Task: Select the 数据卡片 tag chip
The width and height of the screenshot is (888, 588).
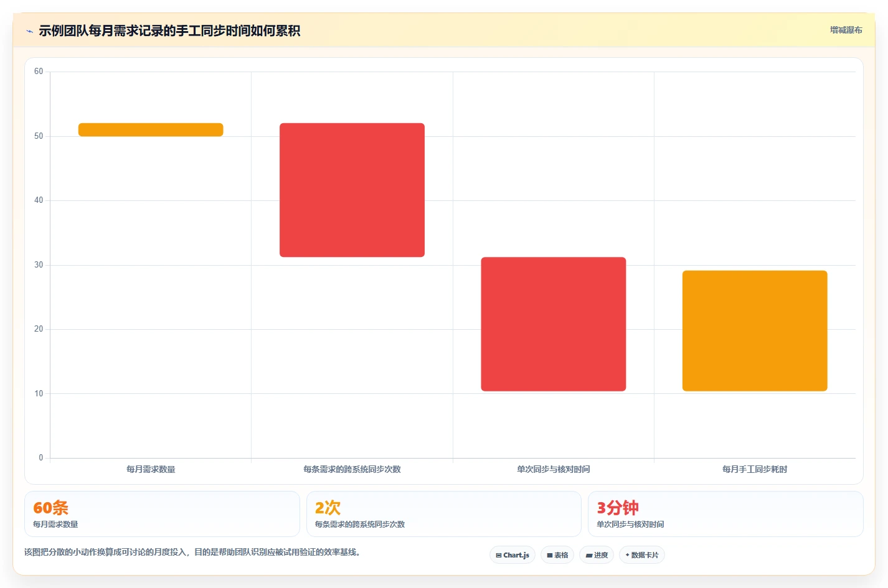Action: coord(642,555)
